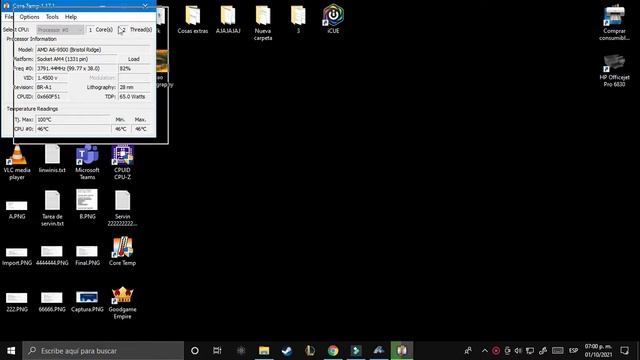Select the AJAJAJAJ folder icon

coord(228,15)
